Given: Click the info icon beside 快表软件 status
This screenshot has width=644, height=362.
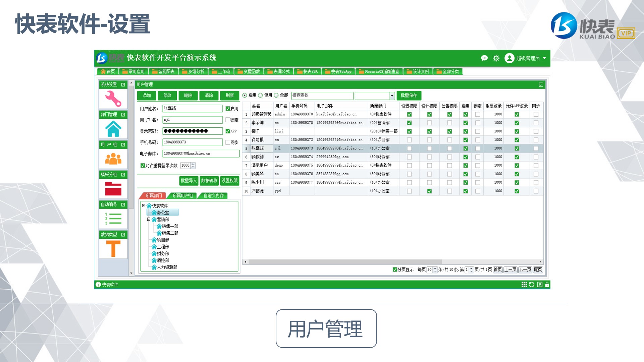Looking at the screenshot, I should (x=98, y=285).
